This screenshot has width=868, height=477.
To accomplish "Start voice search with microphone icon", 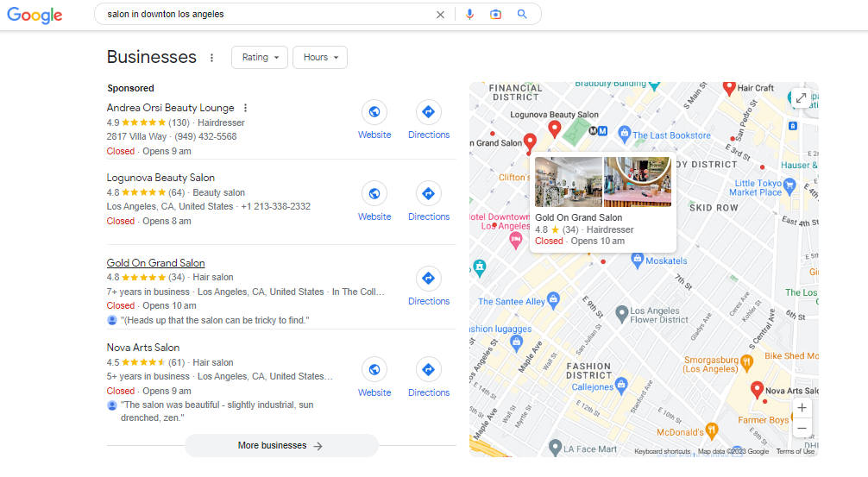I will click(469, 15).
